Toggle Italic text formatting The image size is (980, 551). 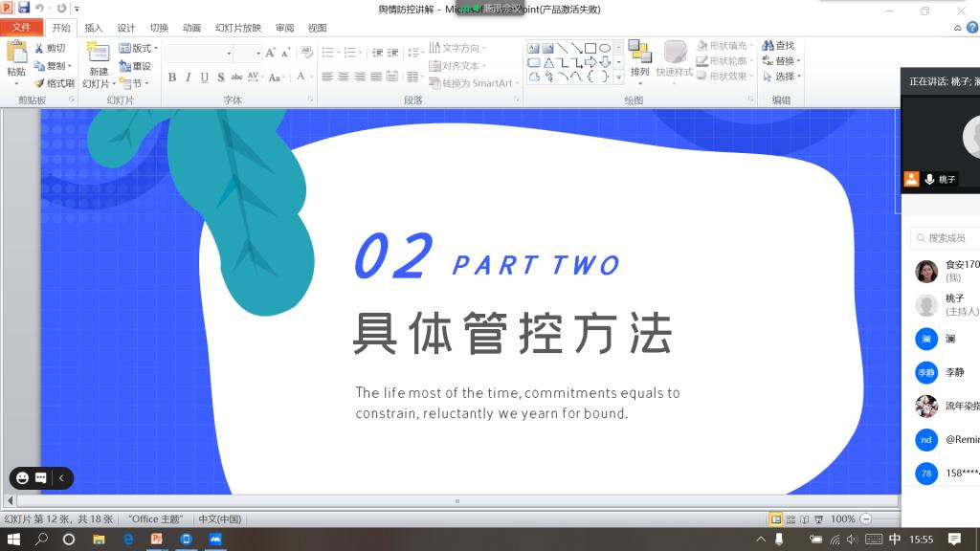(189, 77)
